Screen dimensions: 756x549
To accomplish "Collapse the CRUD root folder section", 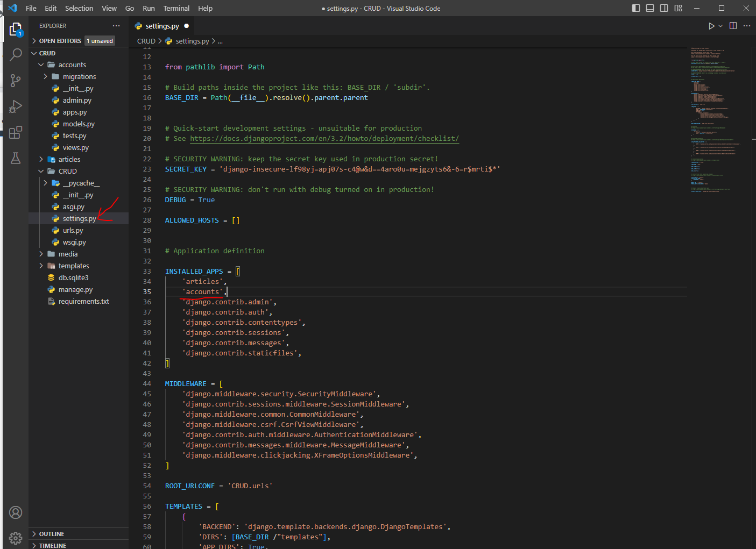I will click(79, 53).
